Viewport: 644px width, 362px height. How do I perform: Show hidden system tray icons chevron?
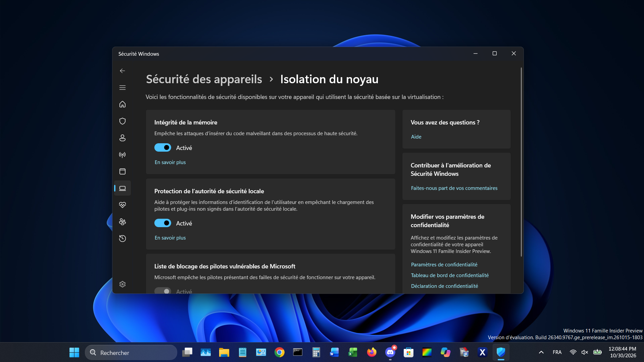pos(541,352)
